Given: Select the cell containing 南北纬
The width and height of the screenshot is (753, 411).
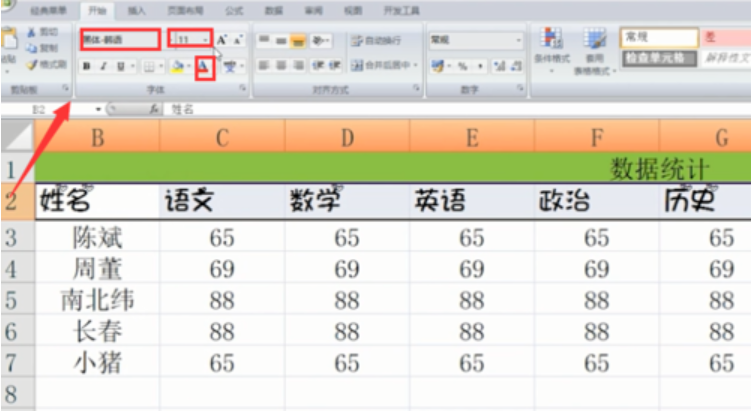Looking at the screenshot, I should click(97, 300).
